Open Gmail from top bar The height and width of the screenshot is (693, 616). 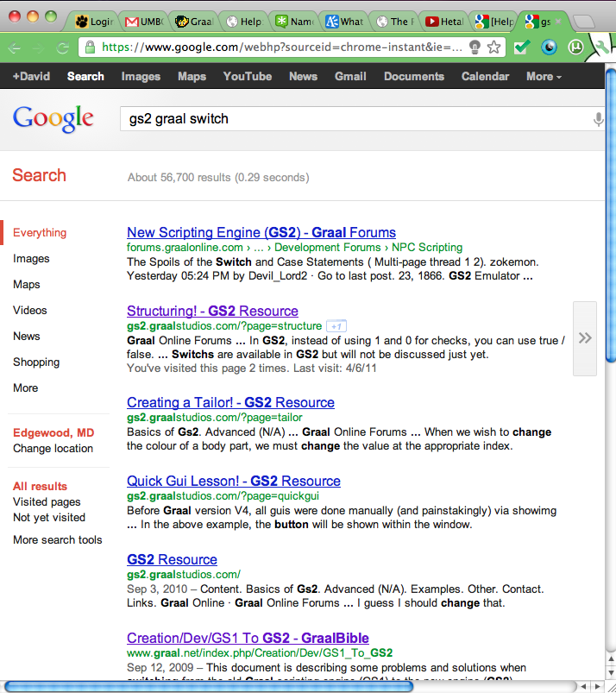click(x=350, y=77)
